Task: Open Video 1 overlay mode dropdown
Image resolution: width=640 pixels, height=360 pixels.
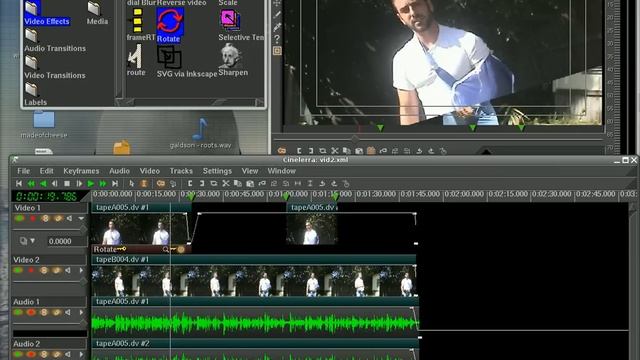Action: point(28,241)
